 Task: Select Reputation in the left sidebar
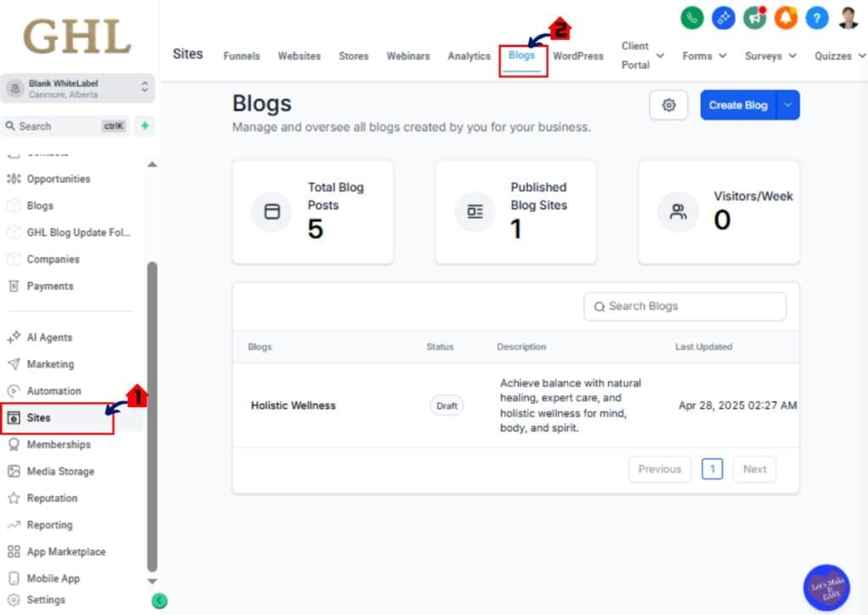point(53,498)
